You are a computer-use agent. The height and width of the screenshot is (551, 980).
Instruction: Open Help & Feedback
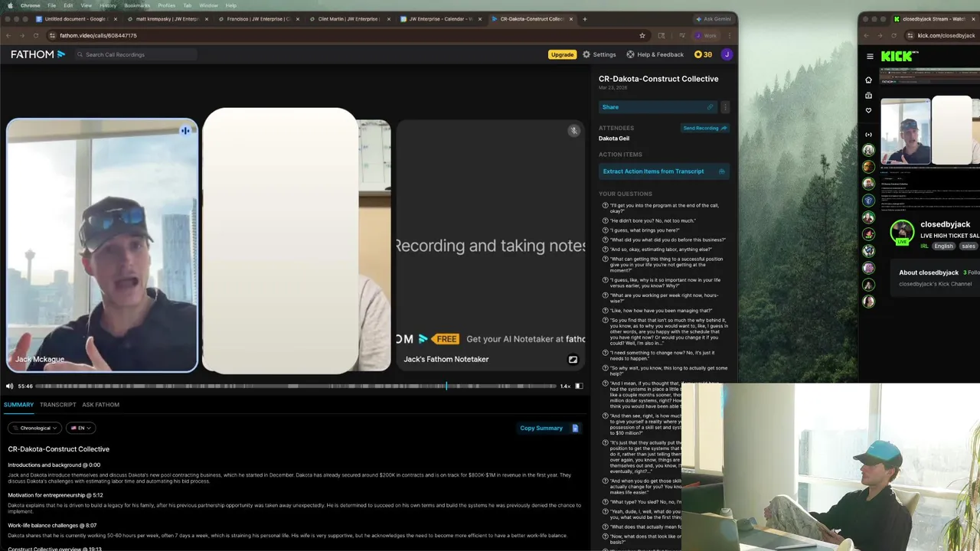(x=655, y=54)
